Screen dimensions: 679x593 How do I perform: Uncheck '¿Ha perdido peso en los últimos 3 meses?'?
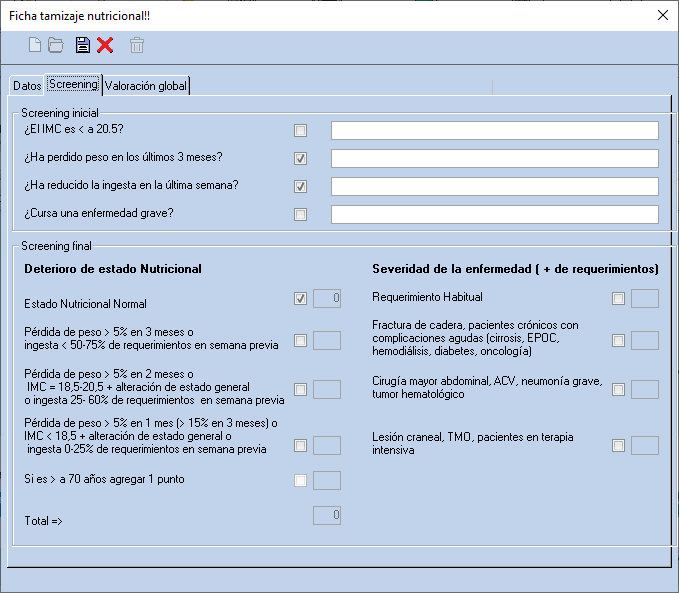(x=301, y=159)
